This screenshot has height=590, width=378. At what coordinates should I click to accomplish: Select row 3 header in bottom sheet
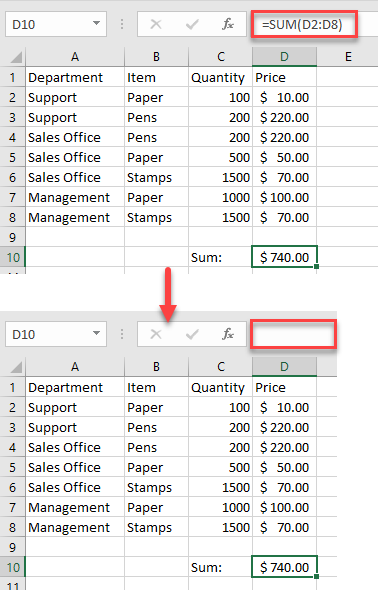[x=12, y=427]
